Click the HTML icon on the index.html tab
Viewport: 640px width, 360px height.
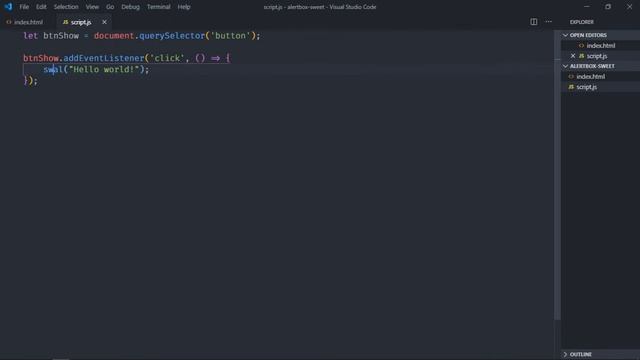click(x=9, y=22)
